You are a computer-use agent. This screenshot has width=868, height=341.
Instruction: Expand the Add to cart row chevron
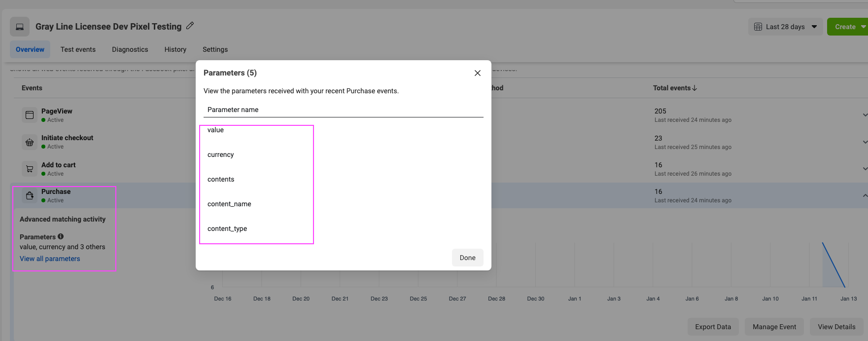[865, 169]
